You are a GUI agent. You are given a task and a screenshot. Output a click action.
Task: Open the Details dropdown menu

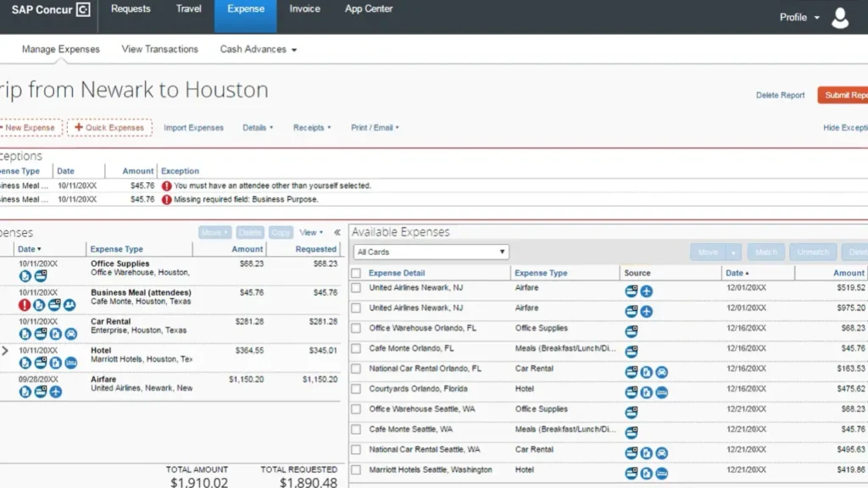tap(258, 128)
